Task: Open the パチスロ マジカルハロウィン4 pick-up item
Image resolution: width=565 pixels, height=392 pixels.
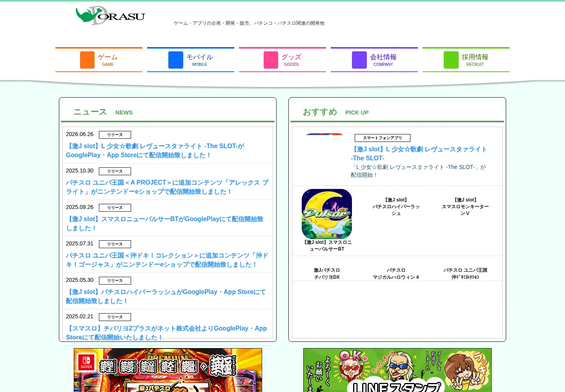Action: (x=396, y=274)
